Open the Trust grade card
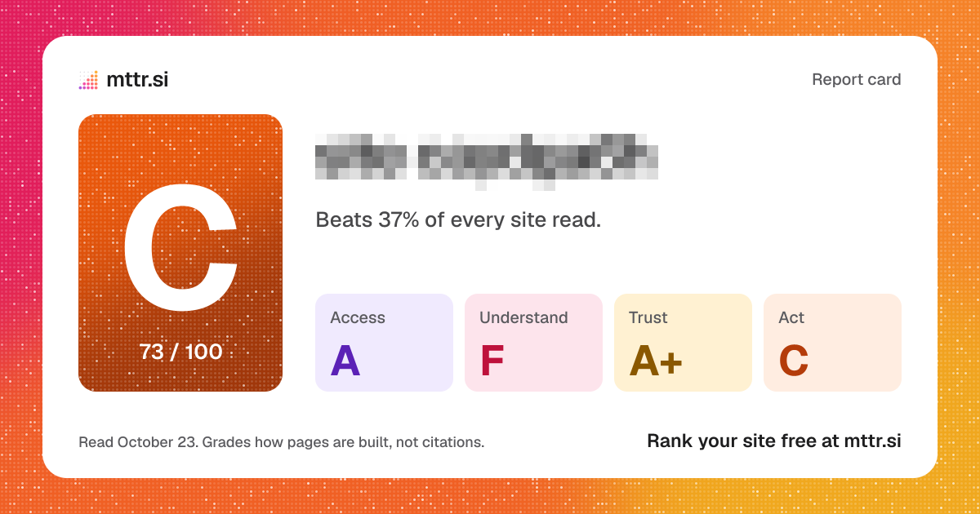Viewport: 980px width, 514px height. coord(683,343)
